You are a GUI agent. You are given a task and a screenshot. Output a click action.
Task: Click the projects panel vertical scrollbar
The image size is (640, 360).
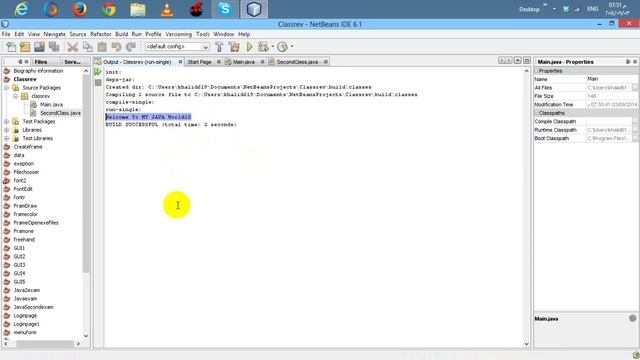(86, 173)
